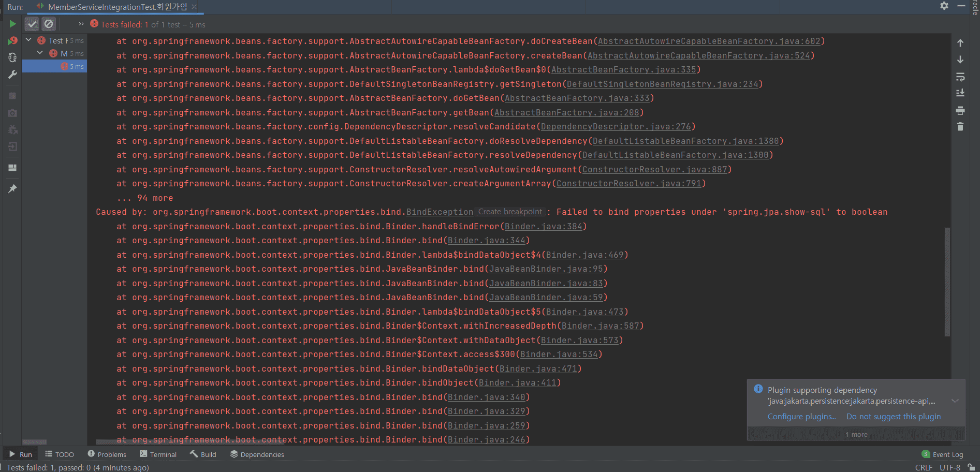
Task: Select the highlighted failed test row
Action: [x=54, y=66]
